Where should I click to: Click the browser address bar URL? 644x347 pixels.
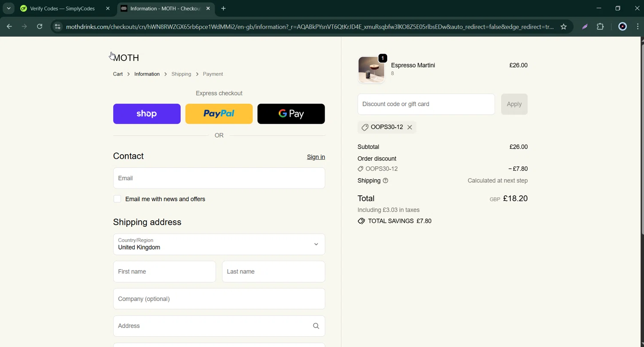coord(310,27)
